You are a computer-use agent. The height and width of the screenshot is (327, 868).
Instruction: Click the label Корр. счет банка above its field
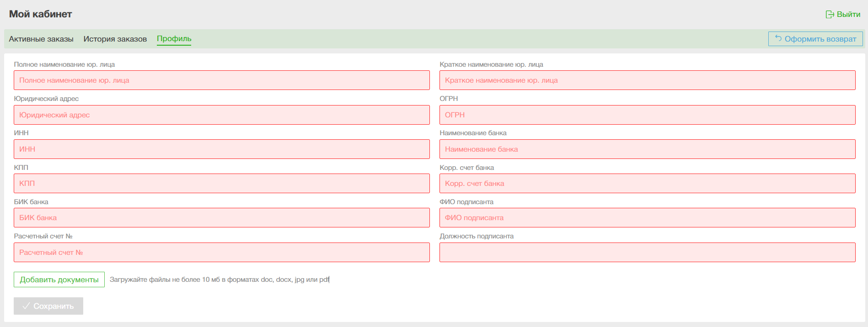click(x=466, y=168)
